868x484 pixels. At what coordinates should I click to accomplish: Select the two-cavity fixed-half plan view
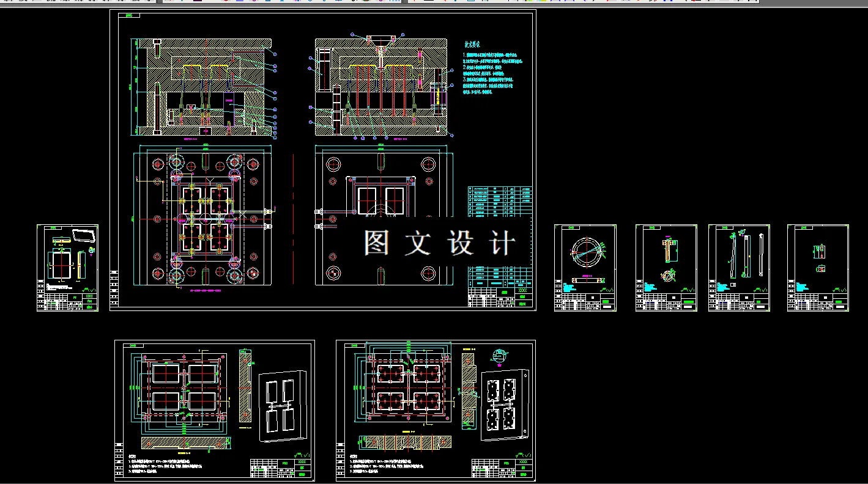[x=384, y=219]
